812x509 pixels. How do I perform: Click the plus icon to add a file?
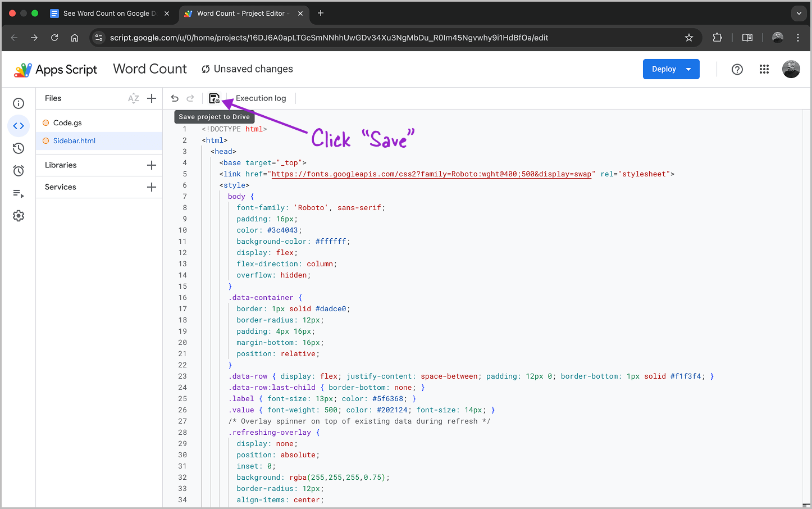(152, 98)
